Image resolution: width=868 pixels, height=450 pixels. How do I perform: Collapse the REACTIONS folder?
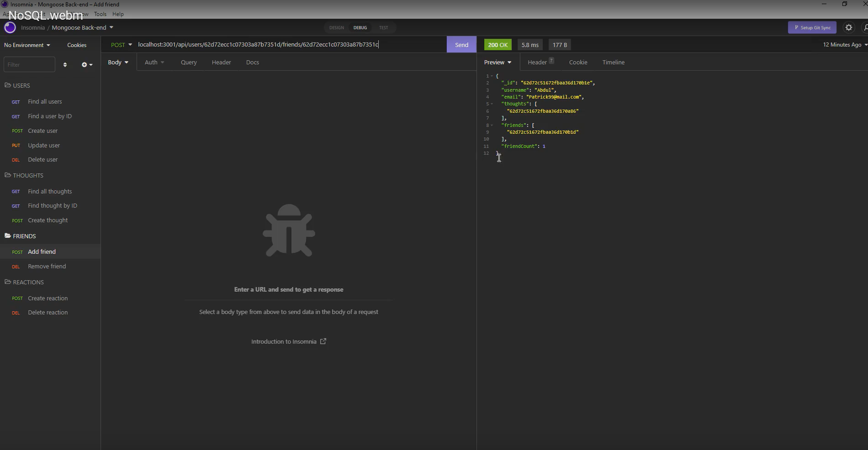click(24, 282)
